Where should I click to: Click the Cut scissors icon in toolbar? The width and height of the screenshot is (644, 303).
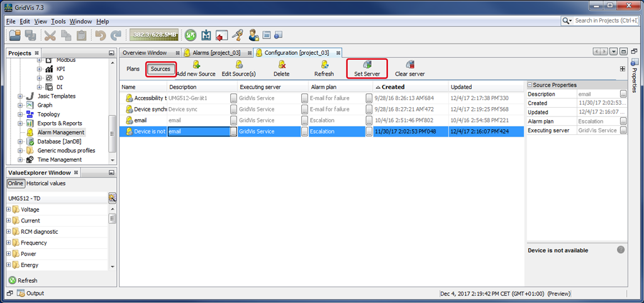[x=50, y=36]
